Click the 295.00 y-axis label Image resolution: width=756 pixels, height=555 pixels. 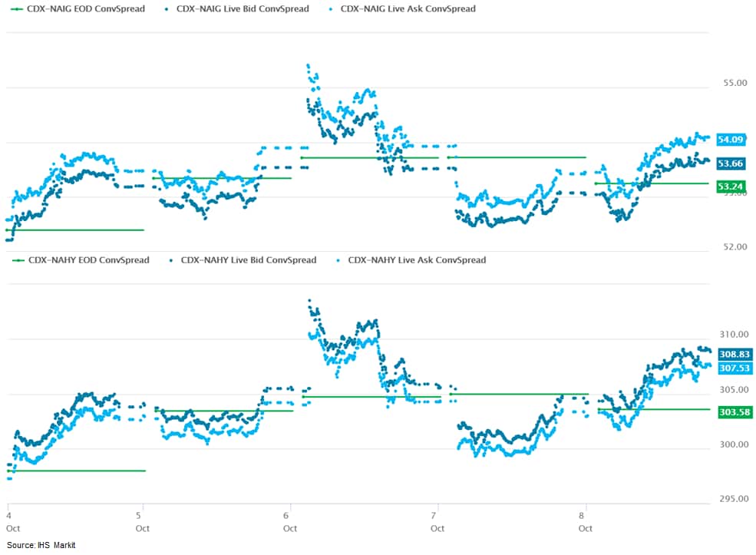tap(733, 499)
